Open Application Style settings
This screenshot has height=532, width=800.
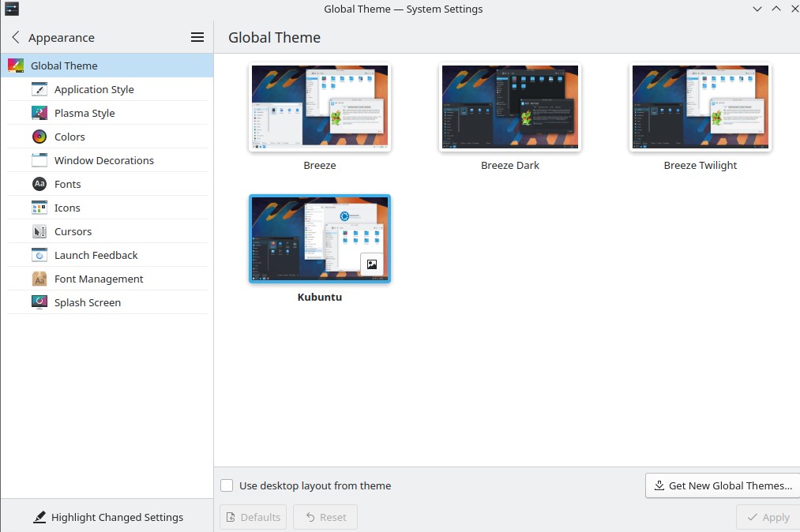coord(107,89)
